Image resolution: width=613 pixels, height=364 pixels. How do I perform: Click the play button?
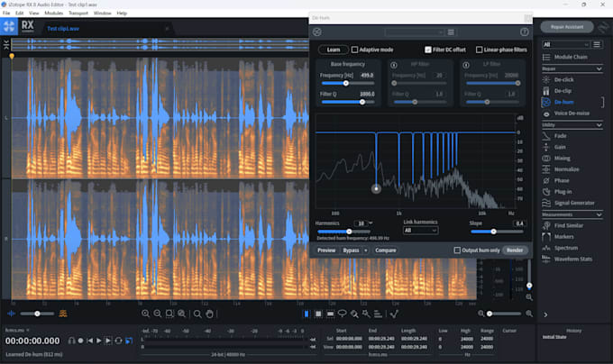pos(99,341)
